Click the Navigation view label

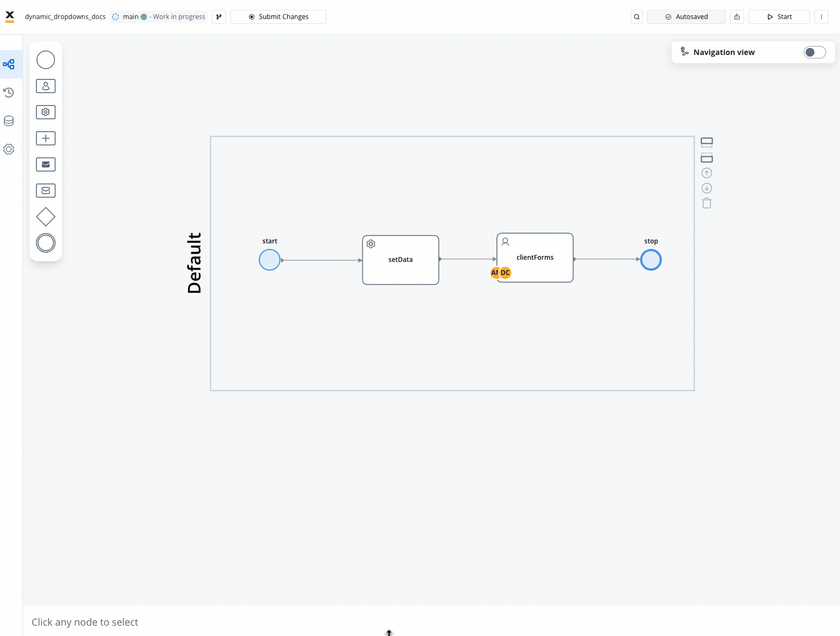point(724,52)
